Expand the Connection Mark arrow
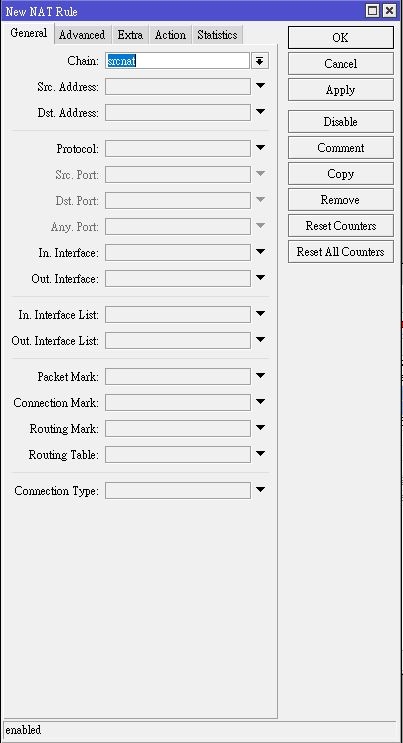The width and height of the screenshot is (403, 743). pyautogui.click(x=260, y=402)
